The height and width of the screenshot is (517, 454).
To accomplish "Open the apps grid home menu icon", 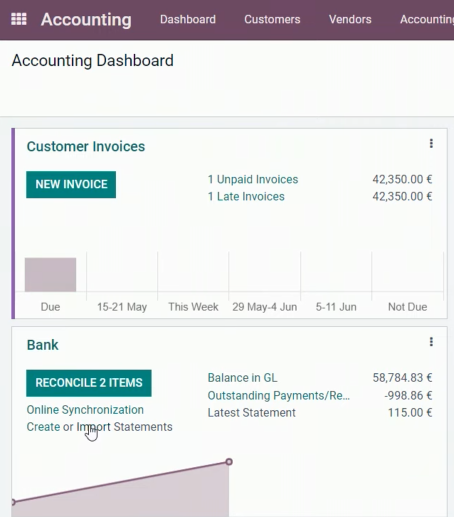I will [x=19, y=19].
